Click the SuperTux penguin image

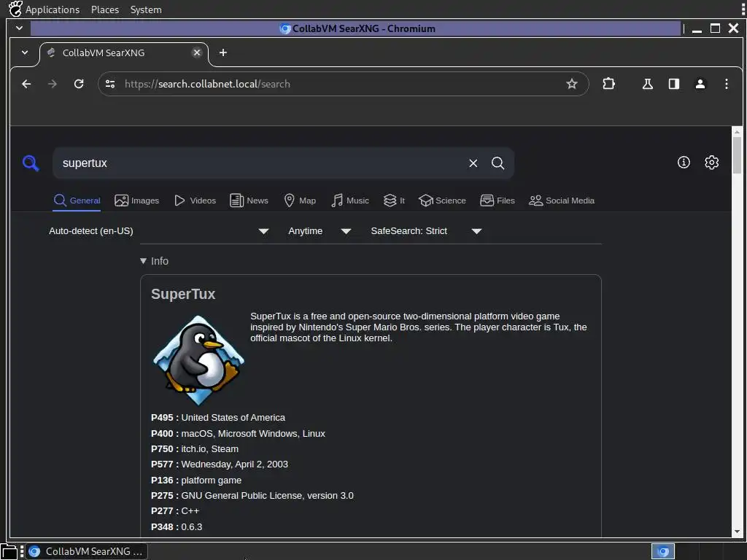coord(198,360)
